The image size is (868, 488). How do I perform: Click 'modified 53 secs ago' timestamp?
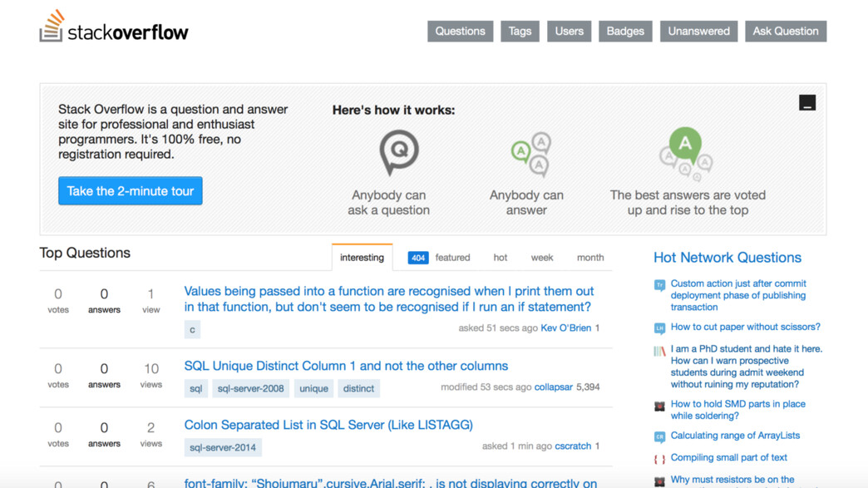pyautogui.click(x=486, y=387)
